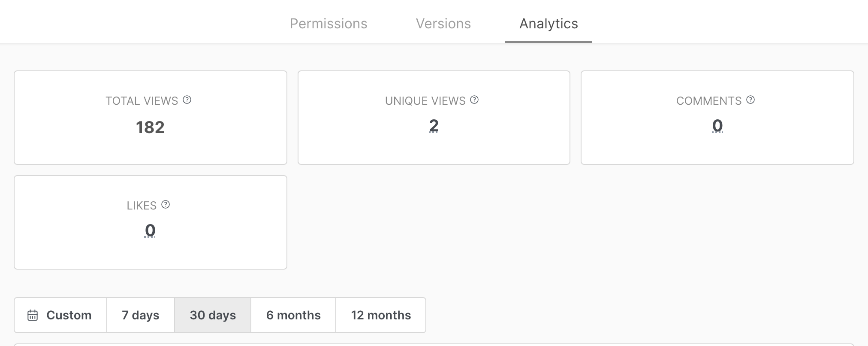Select the Analytics tab
Viewport: 868px width, 346px height.
549,24
